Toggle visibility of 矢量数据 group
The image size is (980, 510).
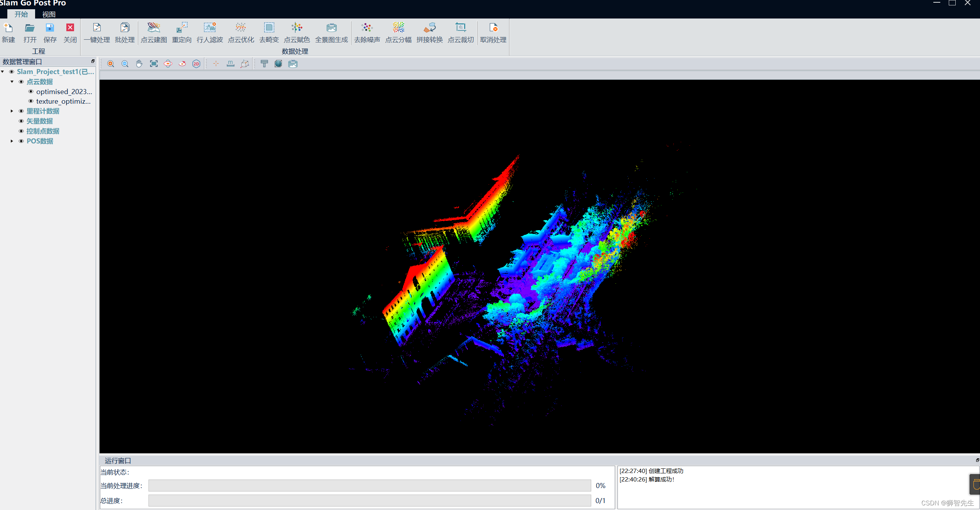click(x=21, y=121)
